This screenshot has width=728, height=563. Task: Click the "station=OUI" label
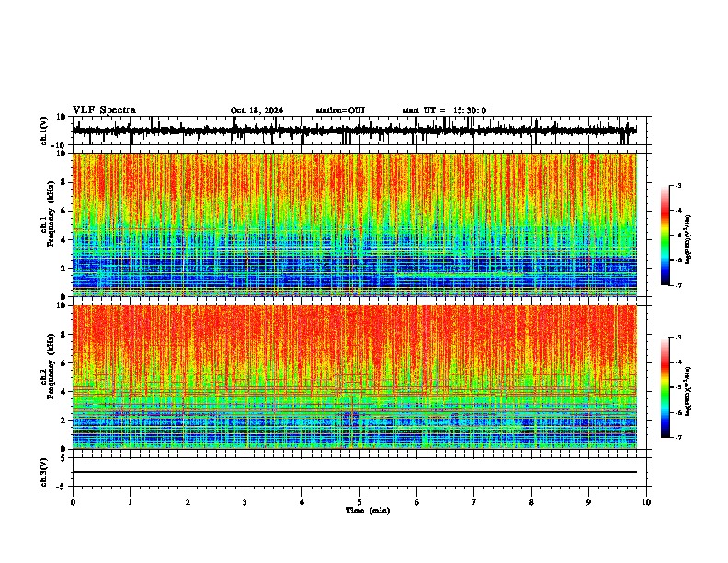tap(340, 110)
